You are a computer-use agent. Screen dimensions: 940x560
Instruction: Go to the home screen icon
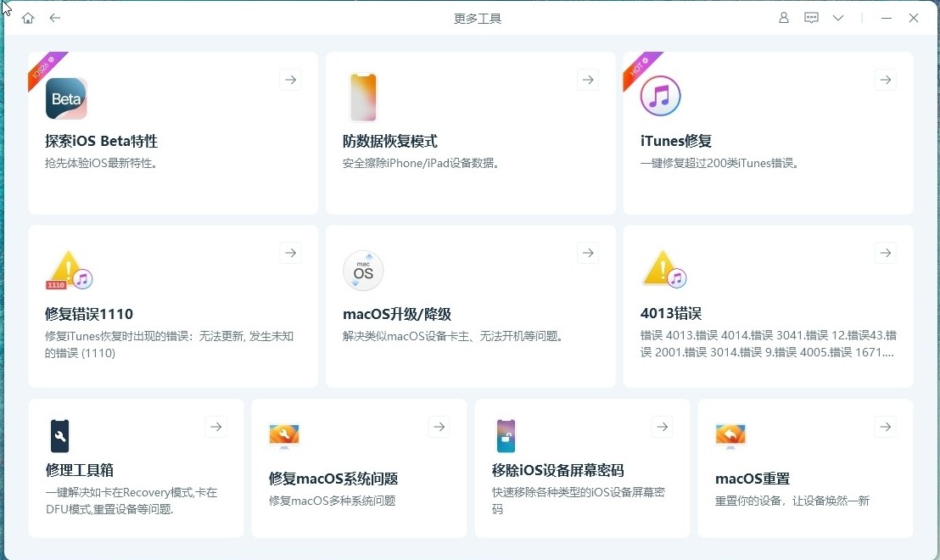(28, 18)
